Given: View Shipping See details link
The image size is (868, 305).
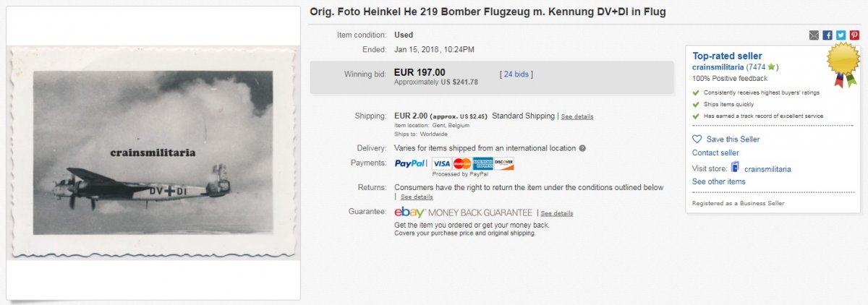Looking at the screenshot, I should point(577,116).
